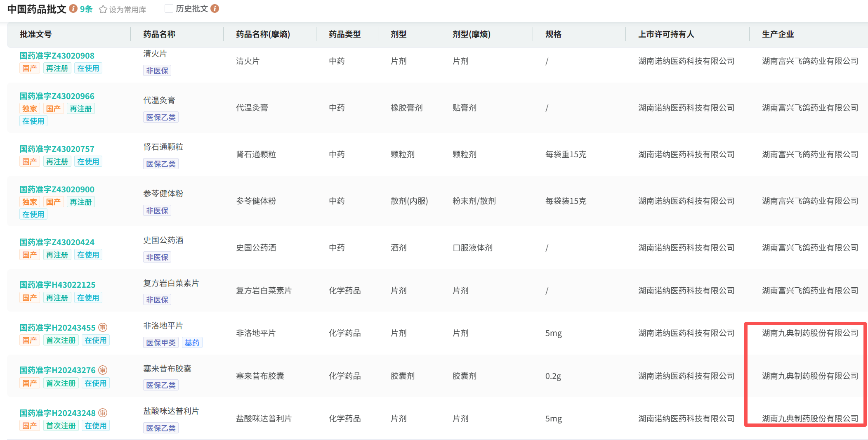Click the 独家 tag under 国药准字Z43020900
The height and width of the screenshot is (440, 868).
tap(30, 202)
